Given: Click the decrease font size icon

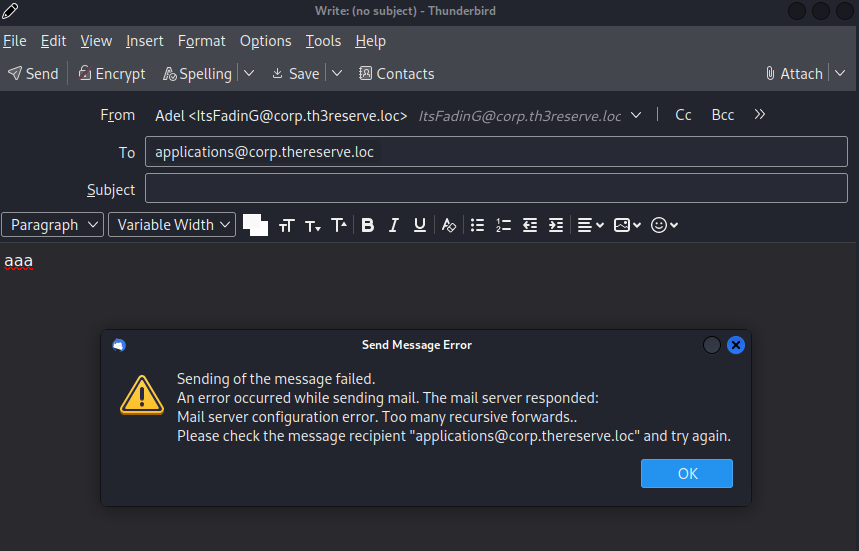Looking at the screenshot, I should [313, 225].
